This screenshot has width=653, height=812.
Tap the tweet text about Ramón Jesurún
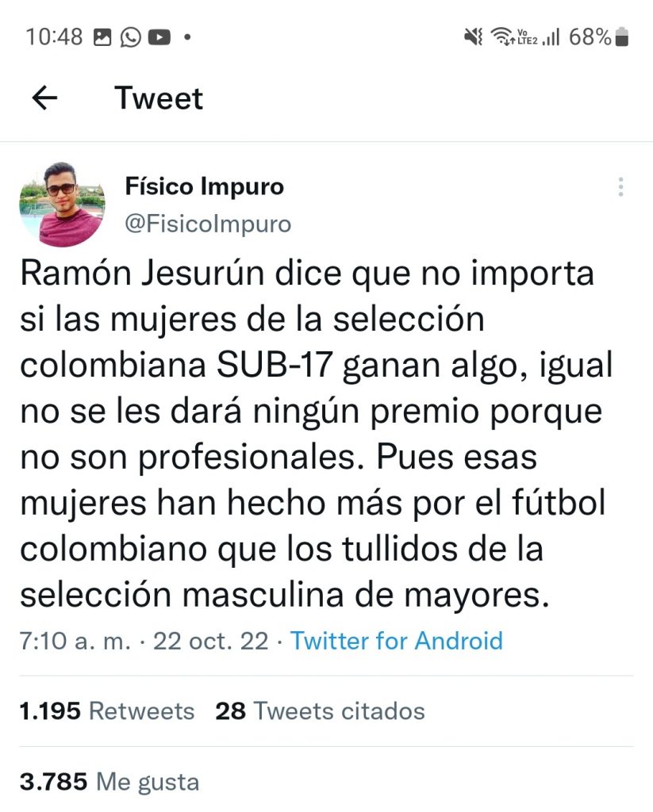point(309,435)
